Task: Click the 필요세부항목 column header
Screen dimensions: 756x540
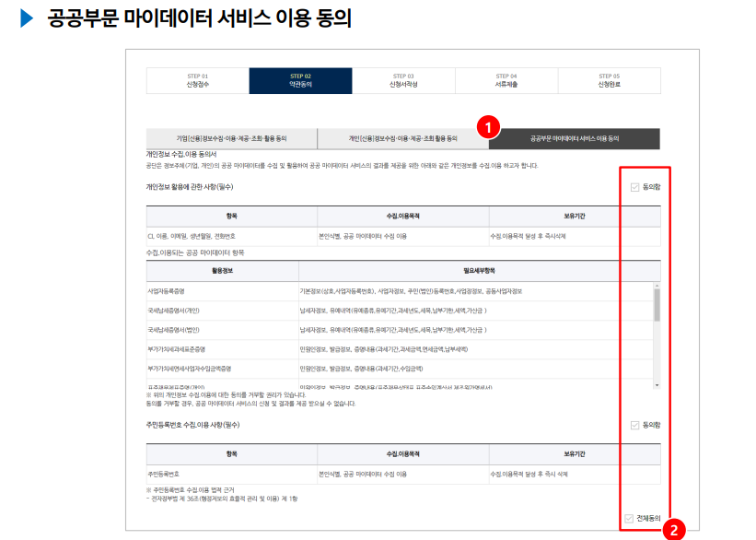Action: click(479, 271)
